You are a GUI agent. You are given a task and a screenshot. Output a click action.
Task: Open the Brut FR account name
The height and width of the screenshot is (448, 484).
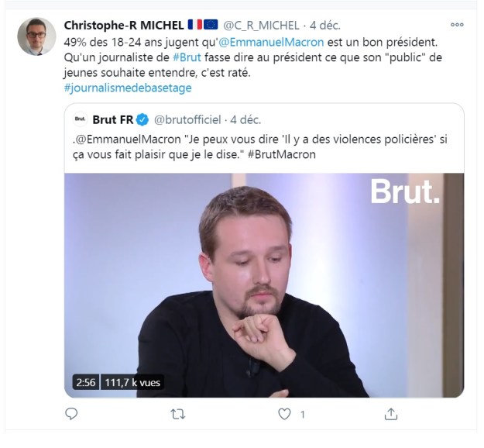click(113, 119)
